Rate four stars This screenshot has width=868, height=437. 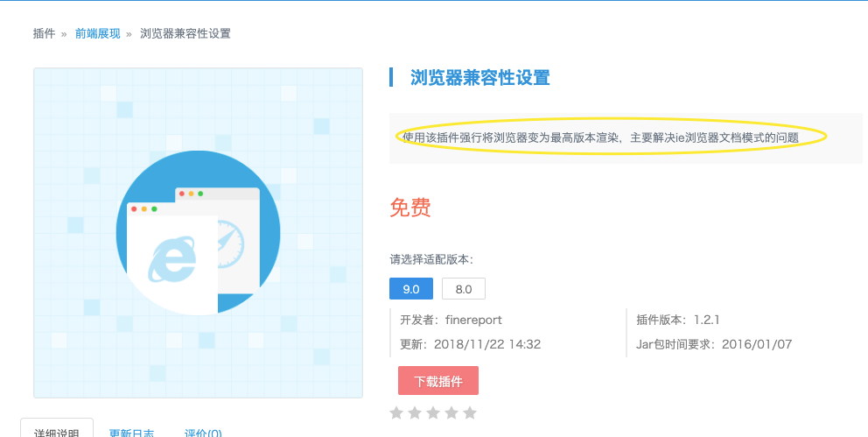pyautogui.click(x=451, y=412)
